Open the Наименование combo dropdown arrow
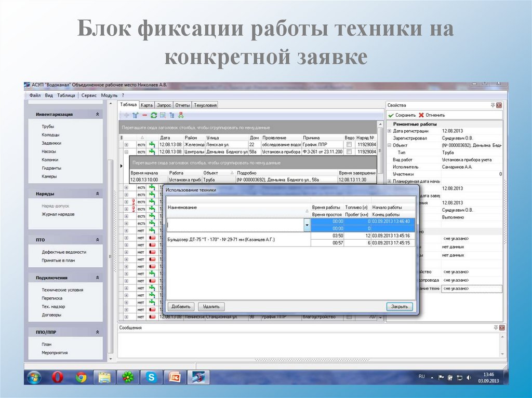 (x=307, y=225)
